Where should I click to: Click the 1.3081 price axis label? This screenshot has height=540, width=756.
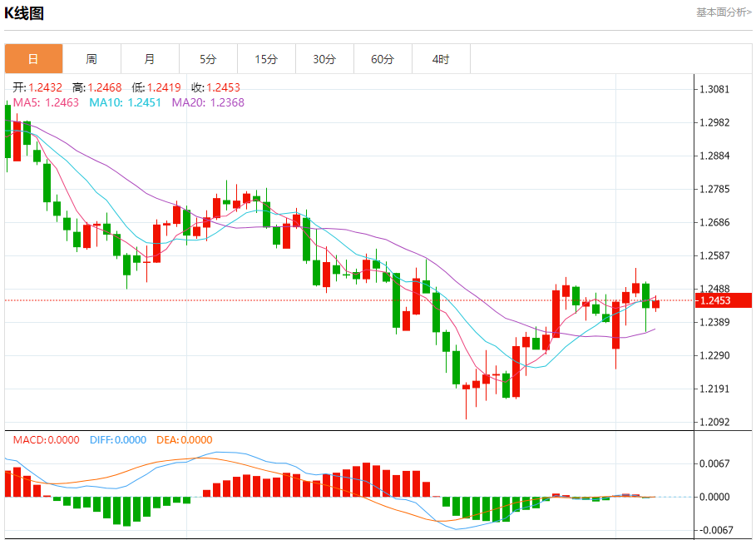click(714, 89)
